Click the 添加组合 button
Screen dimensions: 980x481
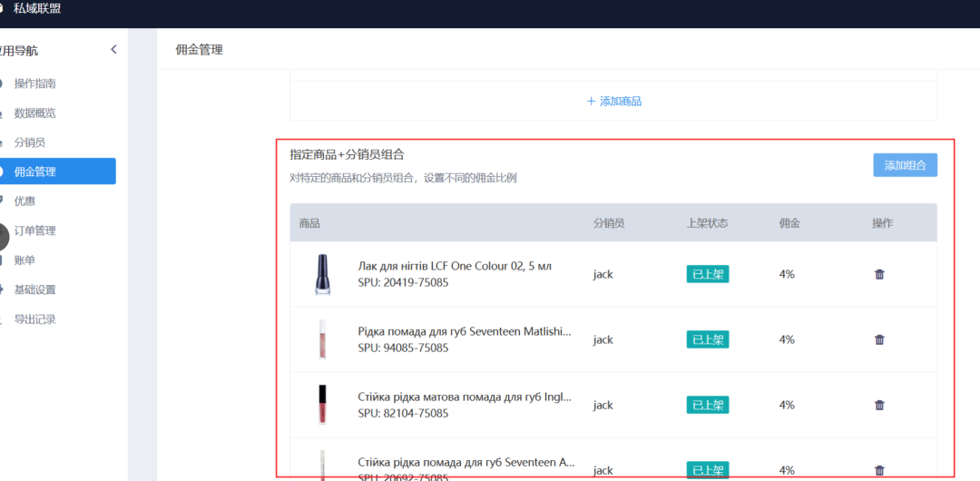coord(905,165)
